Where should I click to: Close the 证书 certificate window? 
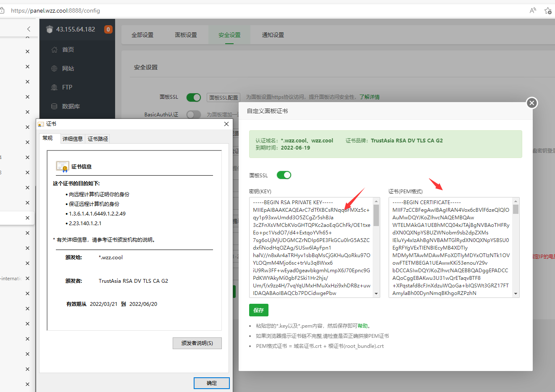point(226,124)
